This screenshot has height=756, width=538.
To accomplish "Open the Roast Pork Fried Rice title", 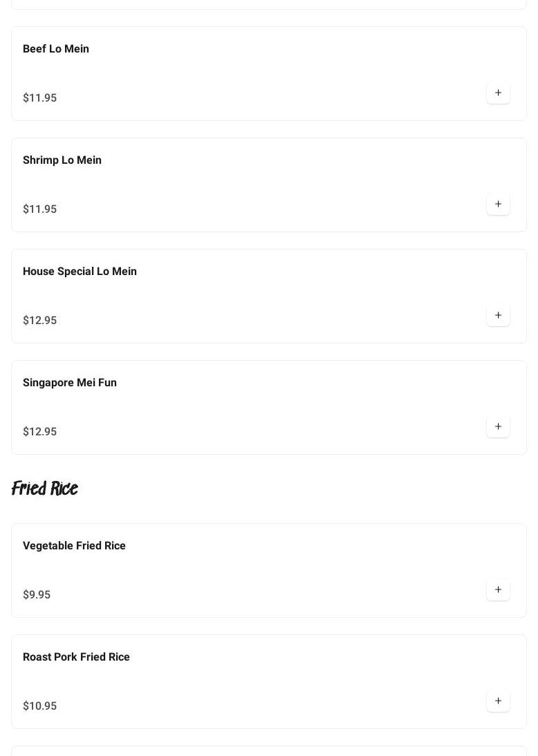I will click(x=76, y=657).
